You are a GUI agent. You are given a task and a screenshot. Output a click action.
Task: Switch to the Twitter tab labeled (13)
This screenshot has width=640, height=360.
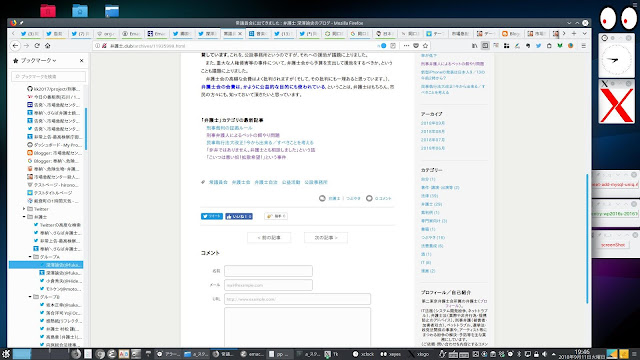(x=283, y=34)
